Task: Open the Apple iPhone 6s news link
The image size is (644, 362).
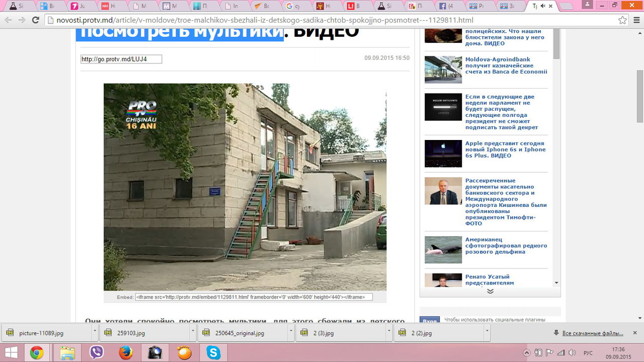Action: click(505, 150)
